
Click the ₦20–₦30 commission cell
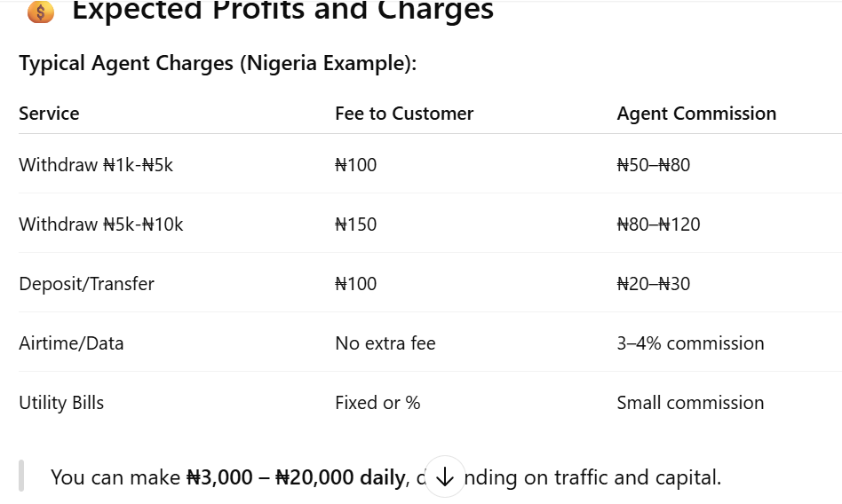click(653, 283)
